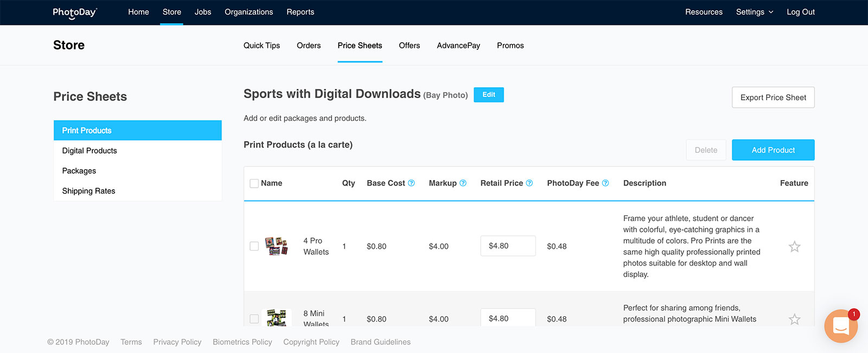The height and width of the screenshot is (353, 868).
Task: Open the Organizations menu item
Action: 249,12
